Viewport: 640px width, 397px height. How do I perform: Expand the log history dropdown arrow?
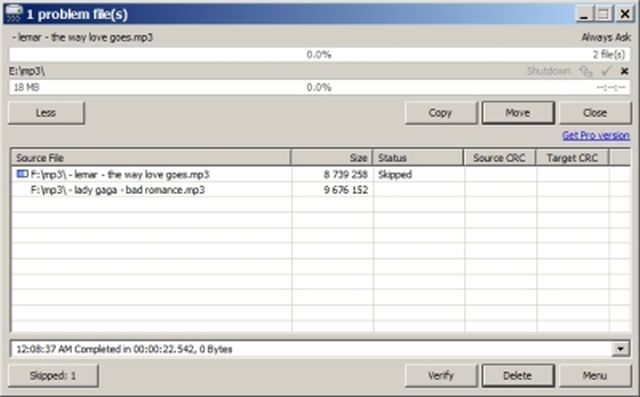point(620,349)
